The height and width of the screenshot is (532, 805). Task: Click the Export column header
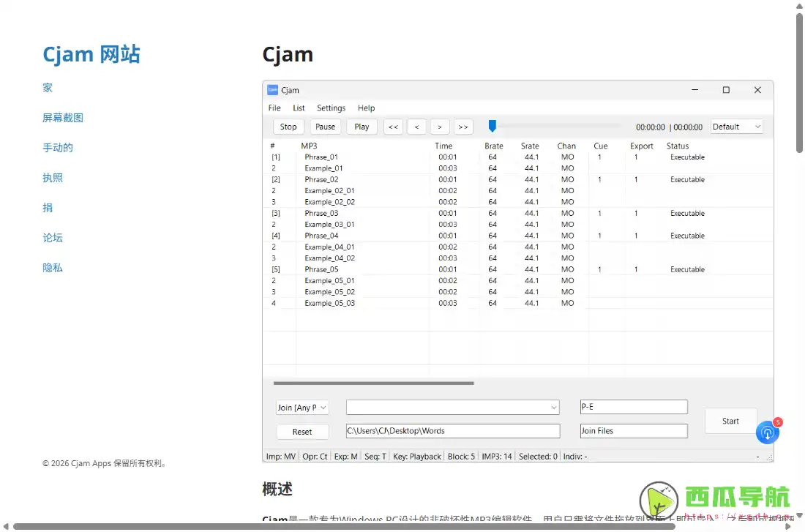click(x=642, y=146)
